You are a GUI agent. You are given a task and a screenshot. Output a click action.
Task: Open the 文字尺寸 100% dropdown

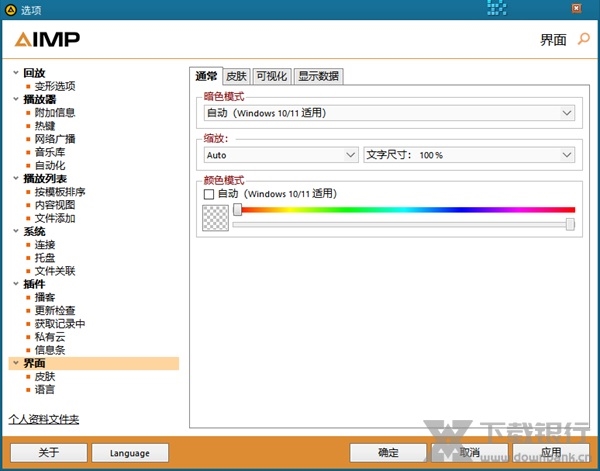469,155
